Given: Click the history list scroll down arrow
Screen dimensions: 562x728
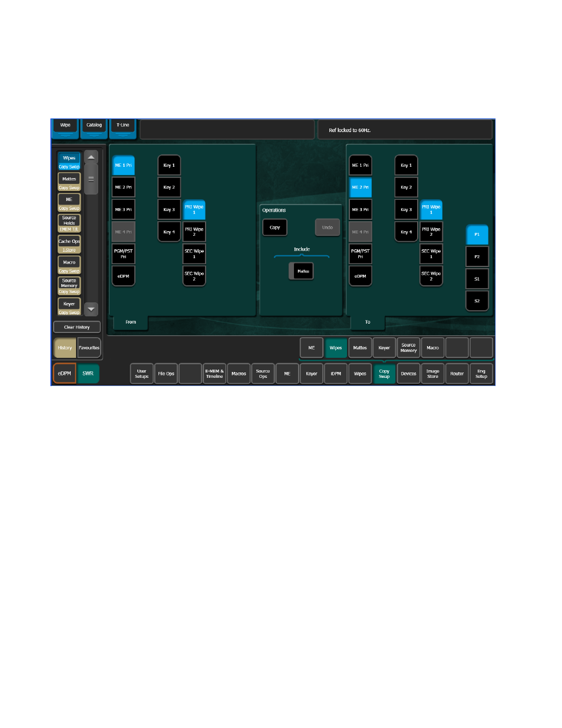Looking at the screenshot, I should coord(91,309).
